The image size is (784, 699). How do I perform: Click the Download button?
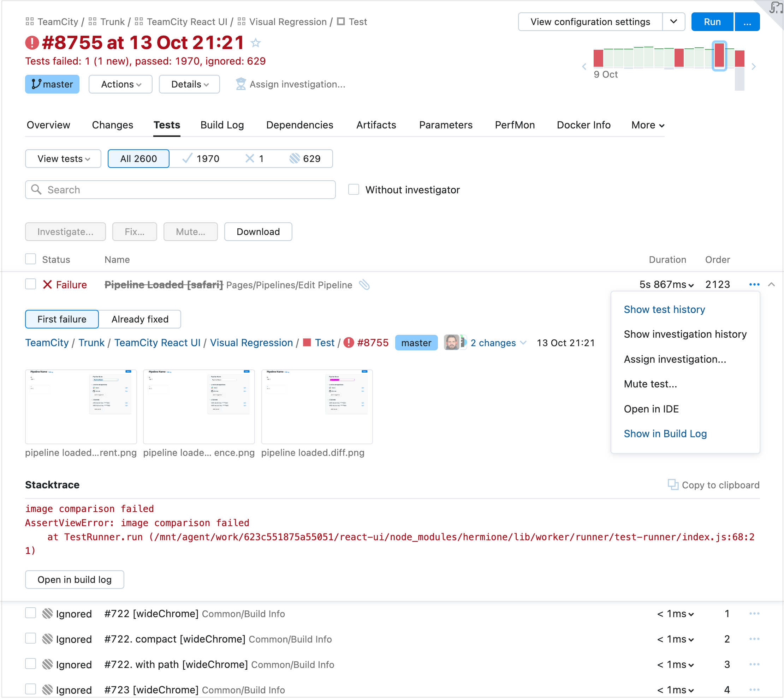click(x=258, y=231)
